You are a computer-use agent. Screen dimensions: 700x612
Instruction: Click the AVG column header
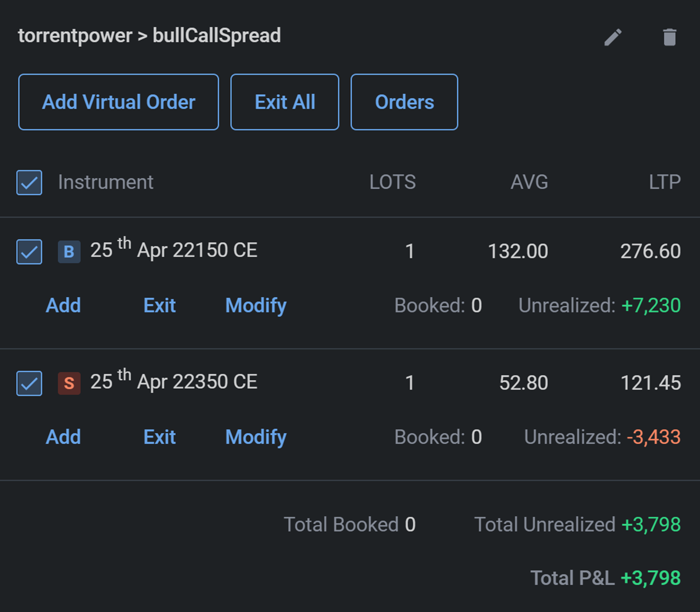529,182
